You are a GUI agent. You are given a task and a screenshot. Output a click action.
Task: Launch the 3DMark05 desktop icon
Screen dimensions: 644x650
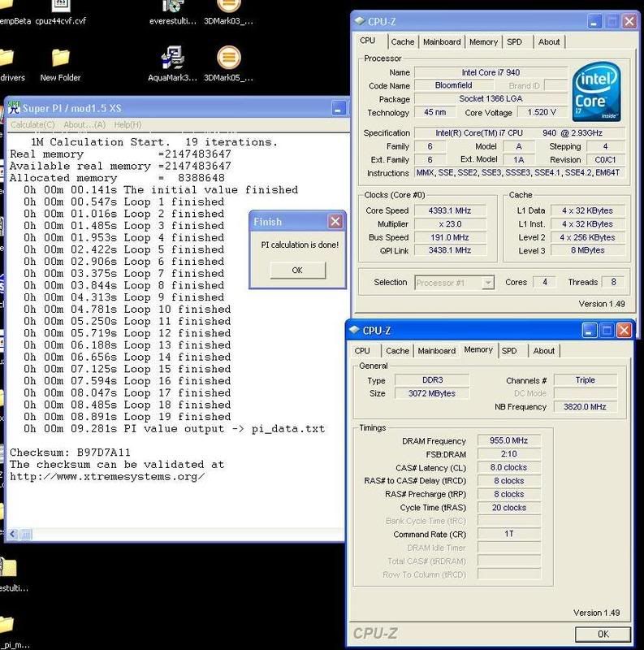click(228, 63)
